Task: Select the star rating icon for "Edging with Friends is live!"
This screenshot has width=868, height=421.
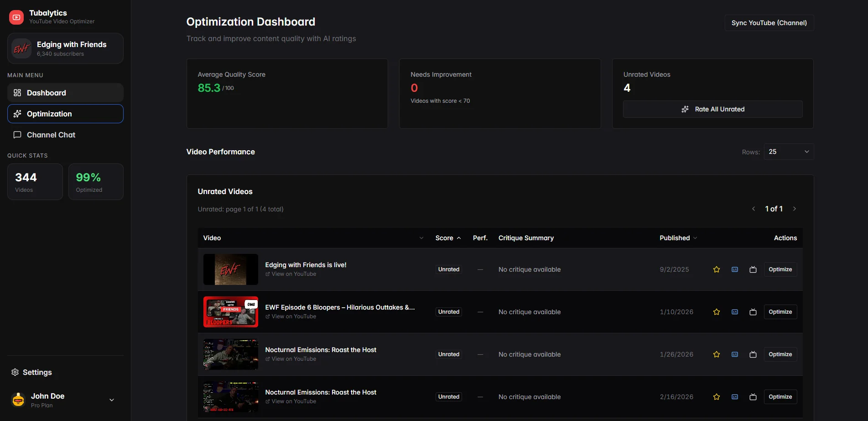Action: [716, 269]
